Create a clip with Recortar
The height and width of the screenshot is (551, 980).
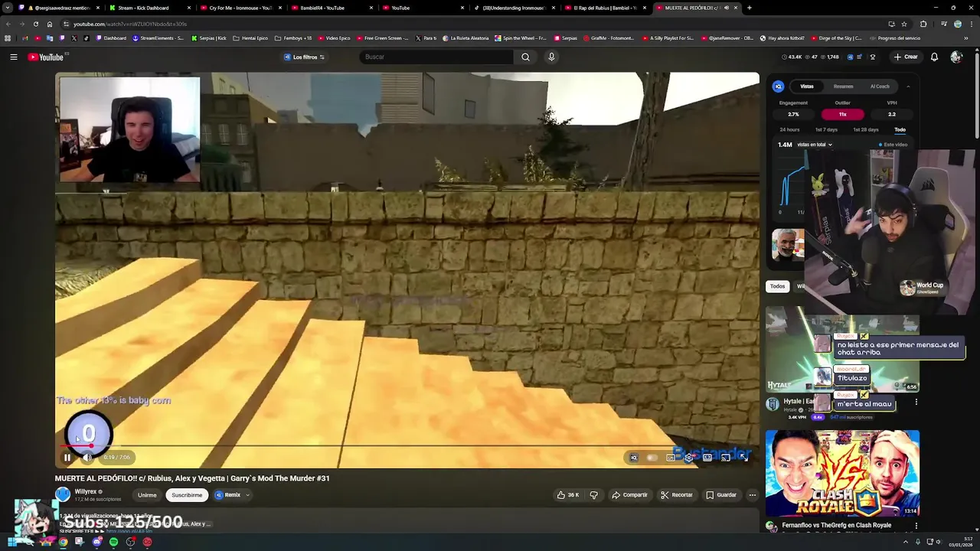tap(677, 495)
